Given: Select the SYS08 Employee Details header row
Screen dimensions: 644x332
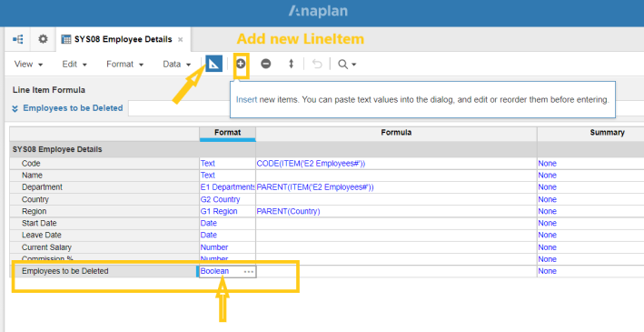Looking at the screenshot, I should pos(104,149).
